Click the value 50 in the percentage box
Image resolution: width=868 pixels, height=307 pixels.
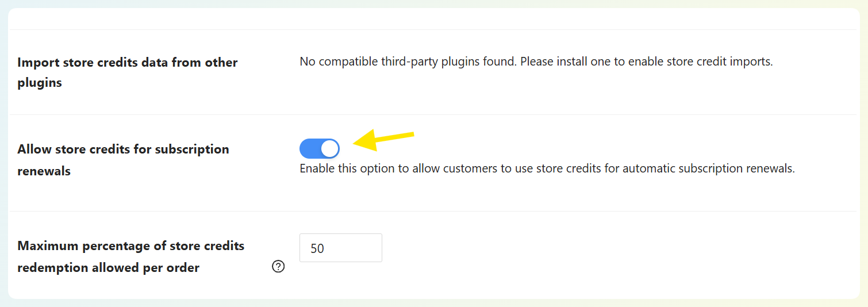pyautogui.click(x=317, y=248)
